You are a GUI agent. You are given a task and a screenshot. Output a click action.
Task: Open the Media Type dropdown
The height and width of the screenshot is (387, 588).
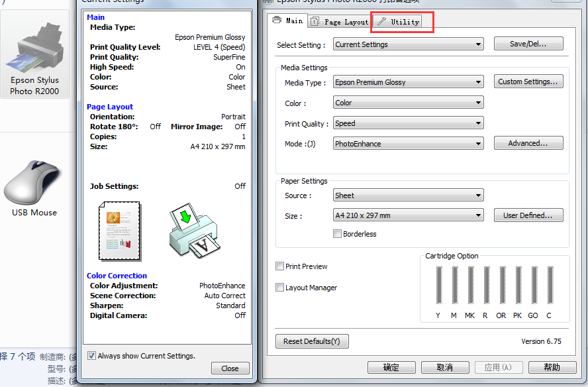[x=409, y=82]
